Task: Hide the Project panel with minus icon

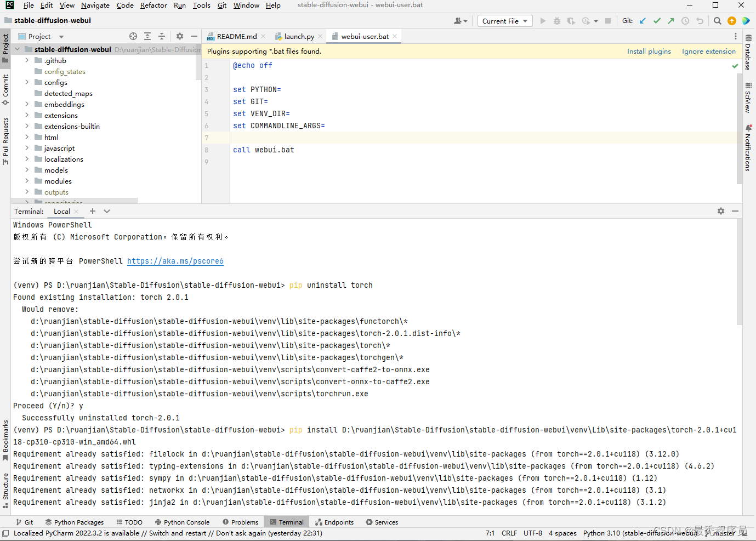Action: point(194,36)
